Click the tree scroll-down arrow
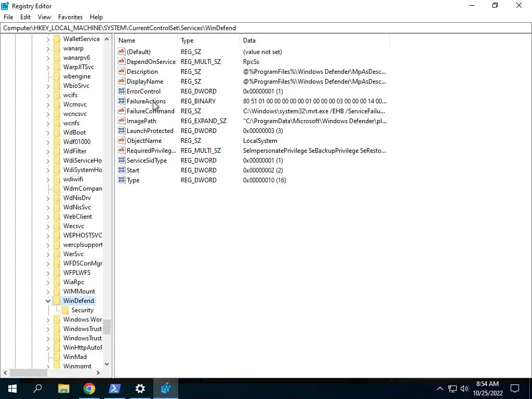This screenshot has height=399, width=532. [x=107, y=364]
